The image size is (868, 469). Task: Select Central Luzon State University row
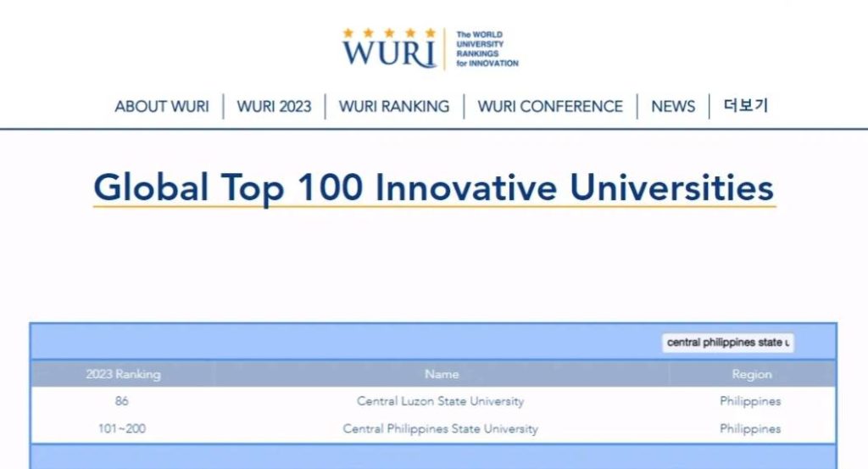(x=433, y=401)
